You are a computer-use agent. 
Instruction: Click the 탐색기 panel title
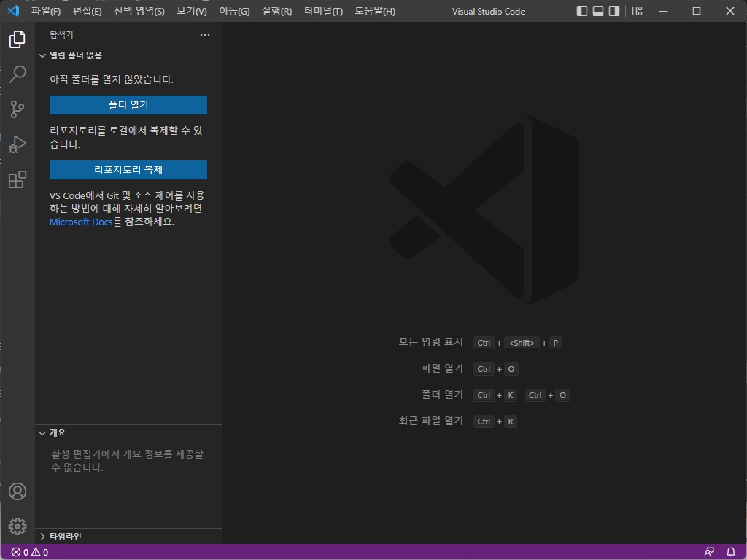coord(61,35)
